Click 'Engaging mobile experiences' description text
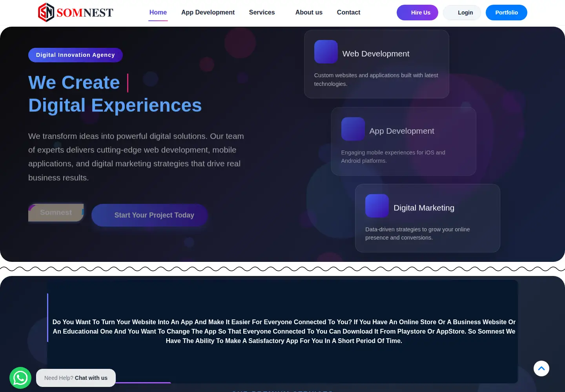 tap(393, 156)
